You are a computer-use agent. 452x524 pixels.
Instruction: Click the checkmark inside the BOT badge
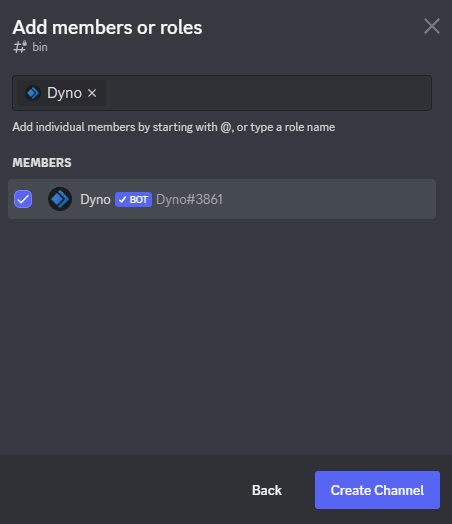pyautogui.click(x=122, y=200)
